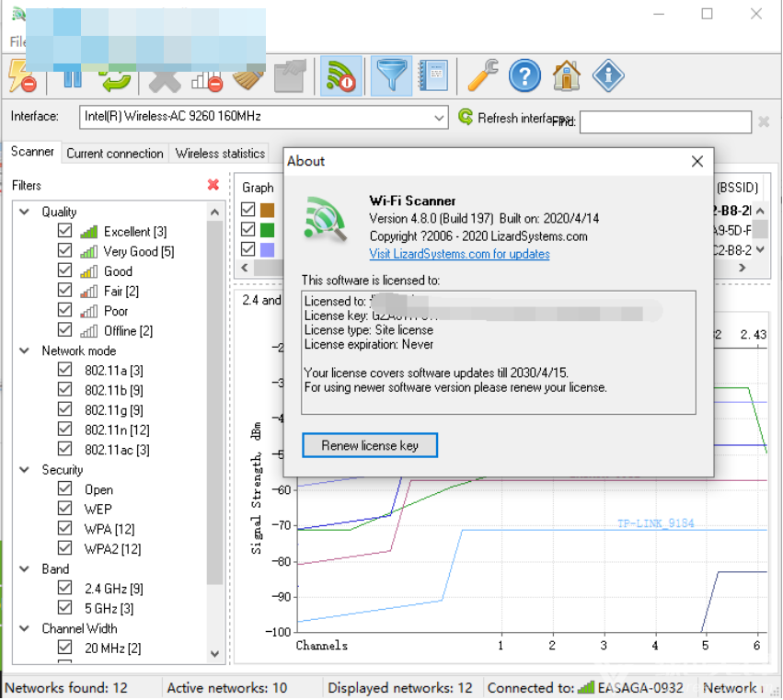
Task: Uncheck the 802.11a [3] mode filter
Action: coord(64,370)
